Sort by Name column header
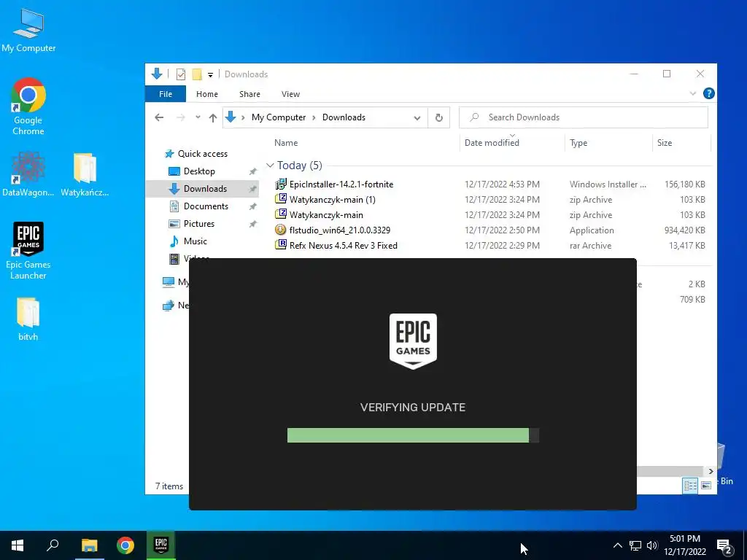The image size is (747, 560). (x=286, y=143)
